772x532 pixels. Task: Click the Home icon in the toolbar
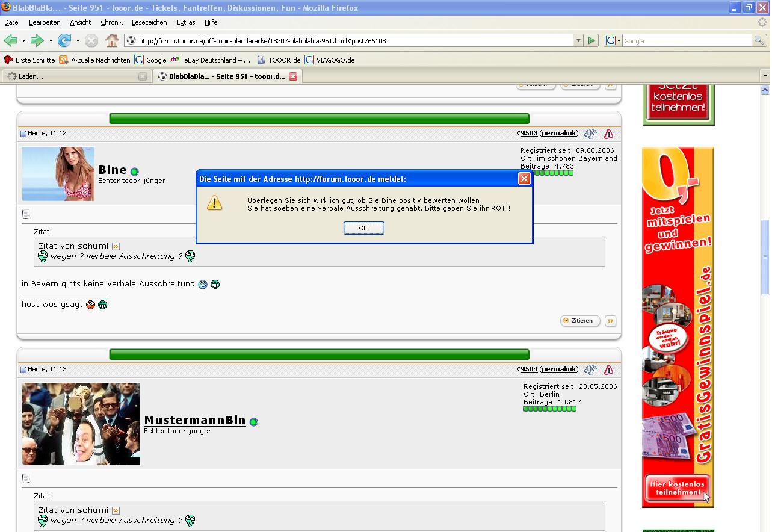click(x=112, y=41)
